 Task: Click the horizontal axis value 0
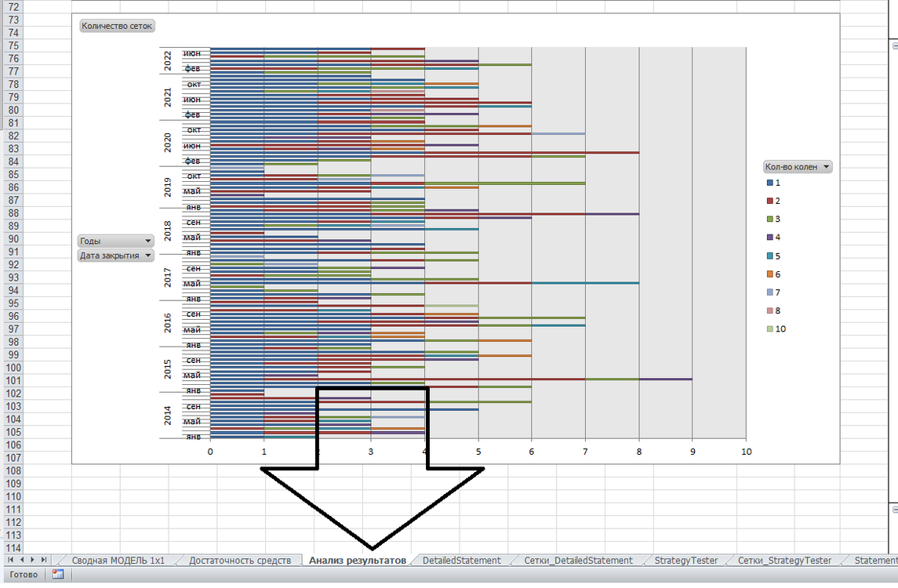(x=210, y=452)
